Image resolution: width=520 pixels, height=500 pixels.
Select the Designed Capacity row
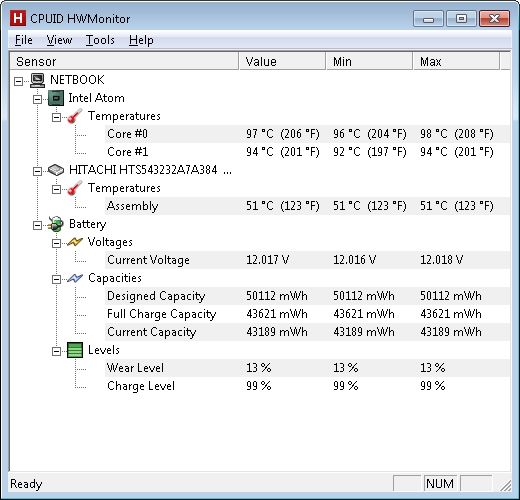tap(307, 296)
